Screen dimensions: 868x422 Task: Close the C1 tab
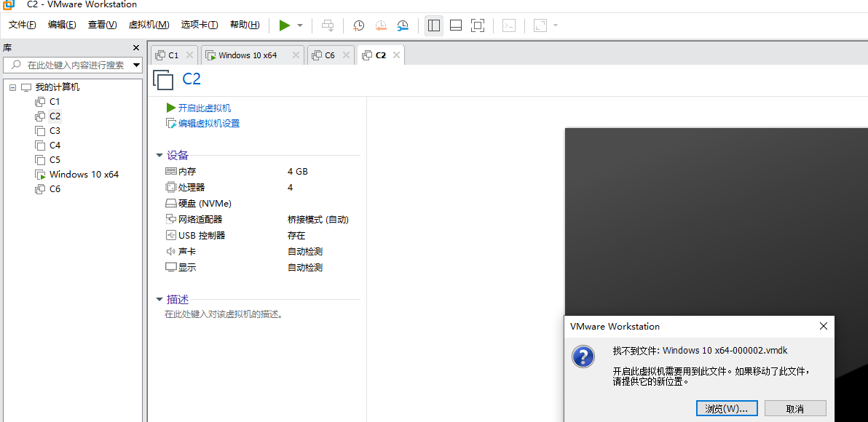tap(189, 55)
